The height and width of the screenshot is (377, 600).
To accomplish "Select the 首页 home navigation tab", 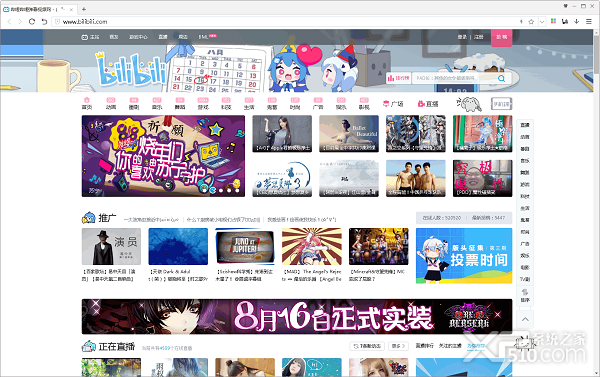I will coord(87,104).
